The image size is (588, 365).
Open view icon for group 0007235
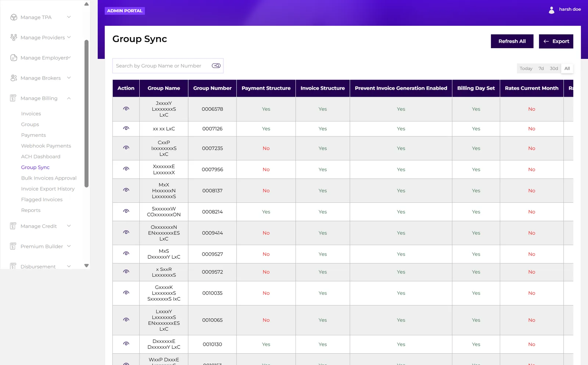(x=126, y=148)
